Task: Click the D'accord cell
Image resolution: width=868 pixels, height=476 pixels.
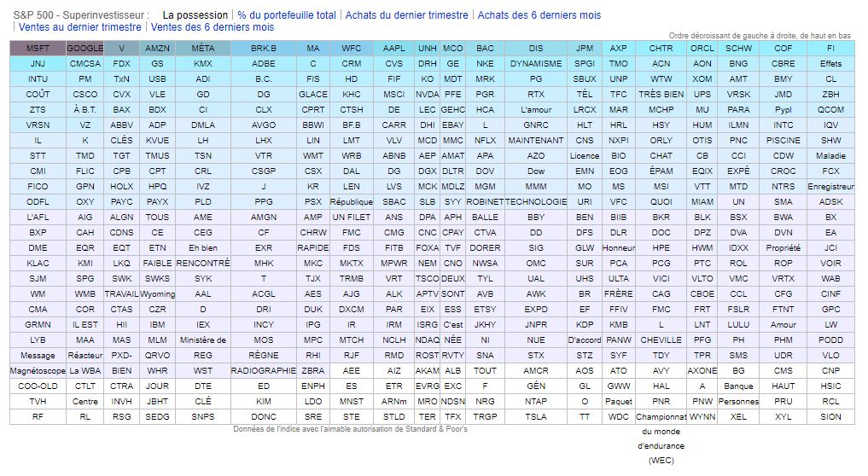Action: tap(585, 340)
